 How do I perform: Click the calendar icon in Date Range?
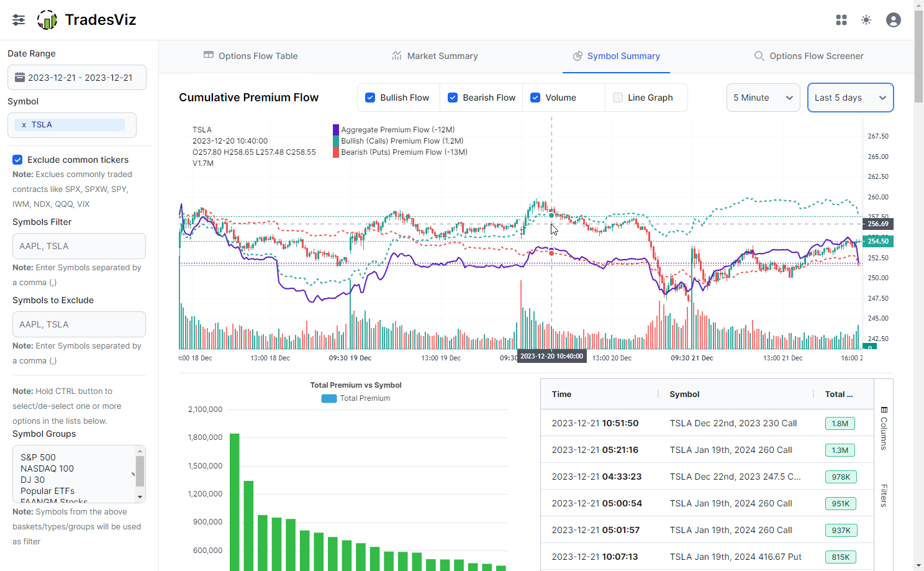point(20,78)
